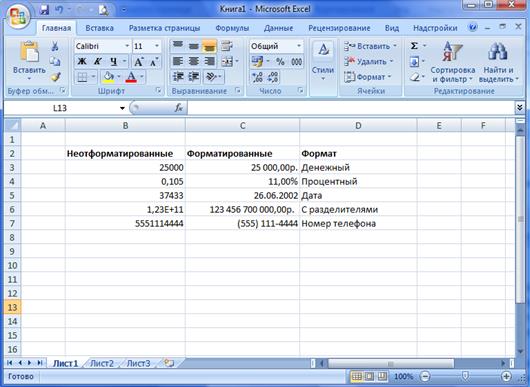The image size is (530, 387).
Task: Click the AutoSum sigma icon
Action: [414, 46]
